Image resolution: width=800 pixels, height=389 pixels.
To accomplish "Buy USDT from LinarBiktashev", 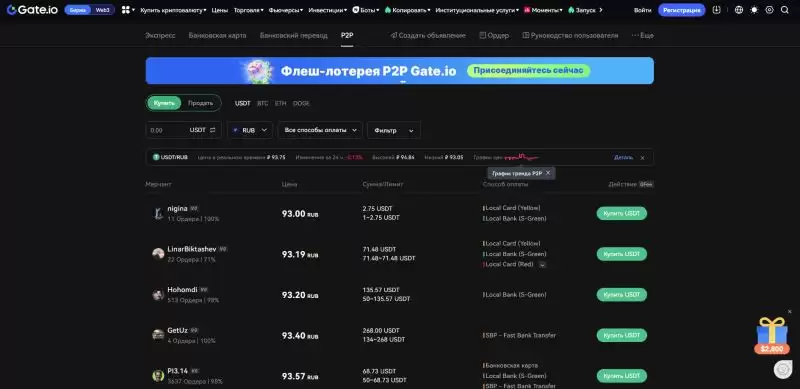I will click(x=621, y=254).
